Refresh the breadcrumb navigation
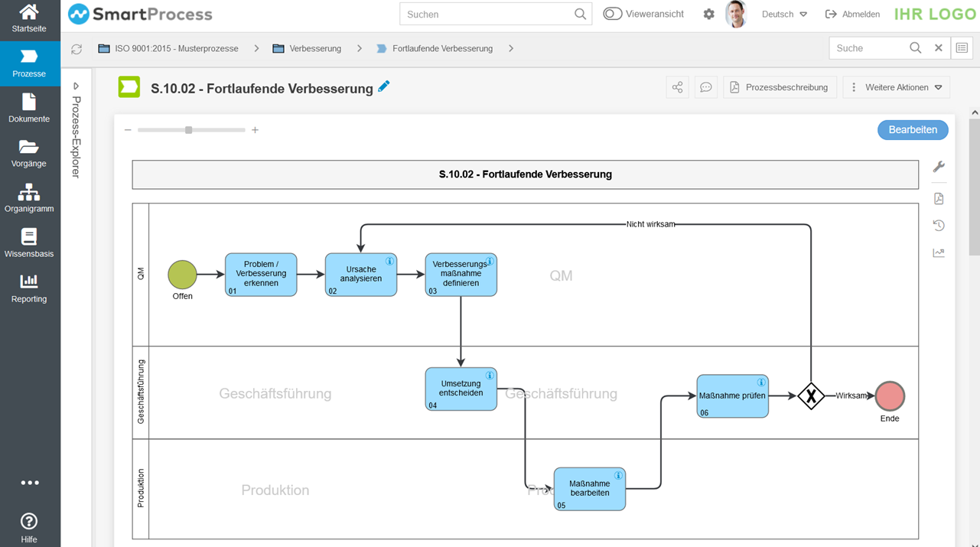980x547 pixels. click(x=77, y=48)
